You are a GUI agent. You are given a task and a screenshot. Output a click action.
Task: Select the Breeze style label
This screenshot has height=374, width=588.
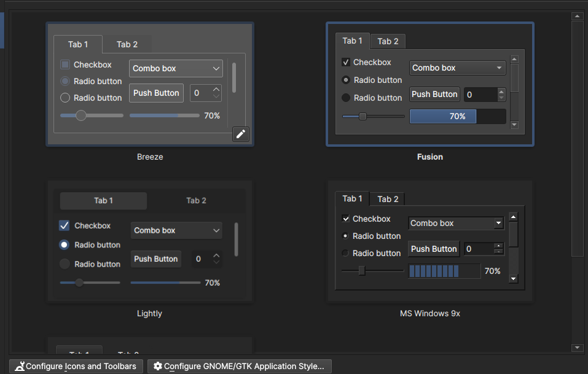150,157
